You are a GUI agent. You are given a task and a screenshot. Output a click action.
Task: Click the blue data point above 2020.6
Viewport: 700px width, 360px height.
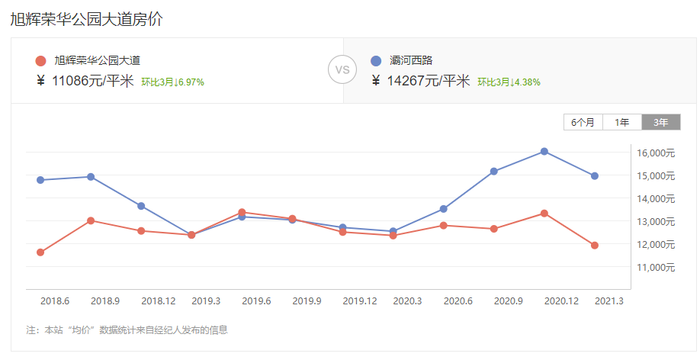click(443, 209)
